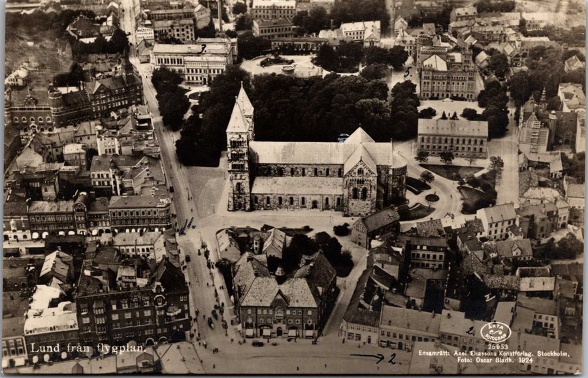Click the small round flower bed beside the apse
The image size is (588, 378).
pyautogui.click(x=432, y=198)
